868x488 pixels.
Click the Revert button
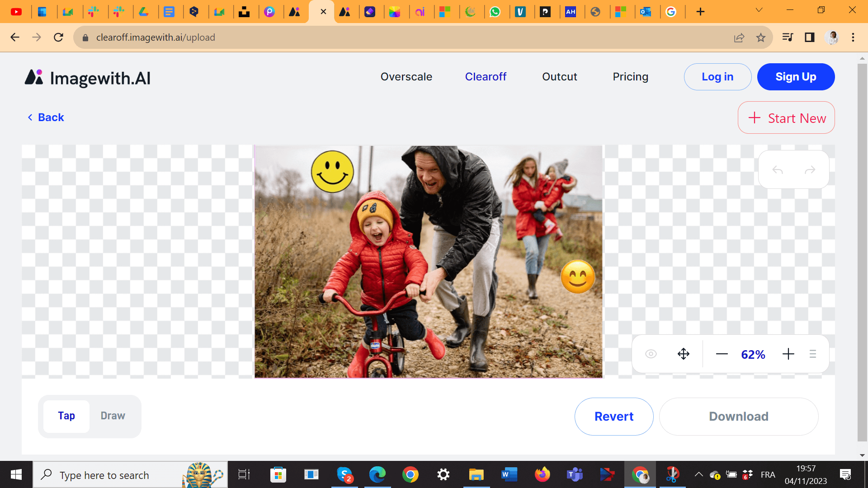613,416
